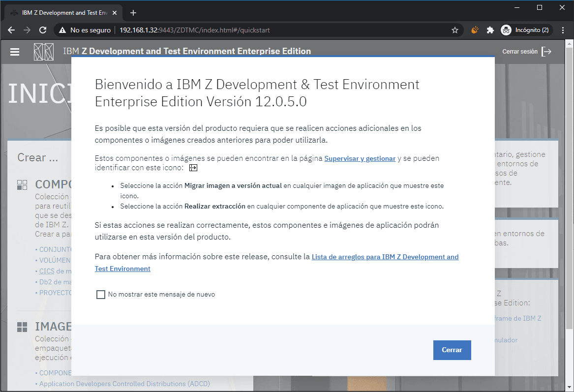Screen dimensions: 574x392
Task: Open the 'Supervisar y gestionar' link
Action: pos(360,158)
